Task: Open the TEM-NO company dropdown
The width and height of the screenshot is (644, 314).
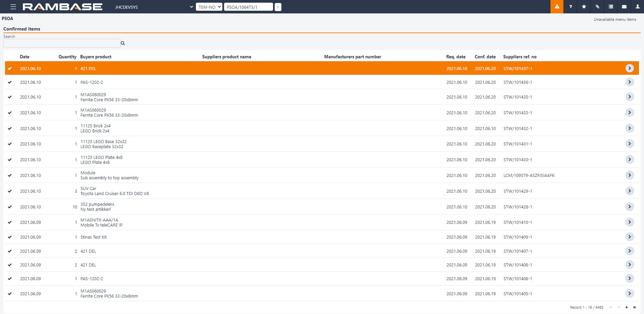Action: 209,7
